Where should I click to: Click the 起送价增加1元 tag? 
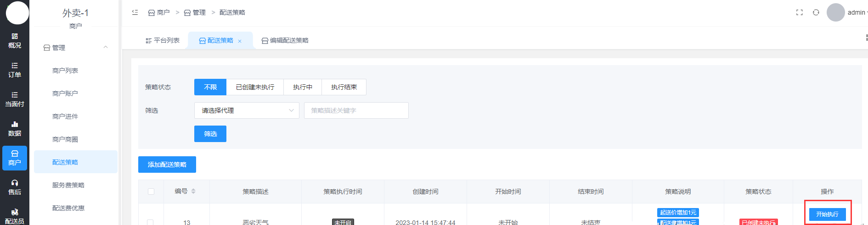tap(678, 213)
